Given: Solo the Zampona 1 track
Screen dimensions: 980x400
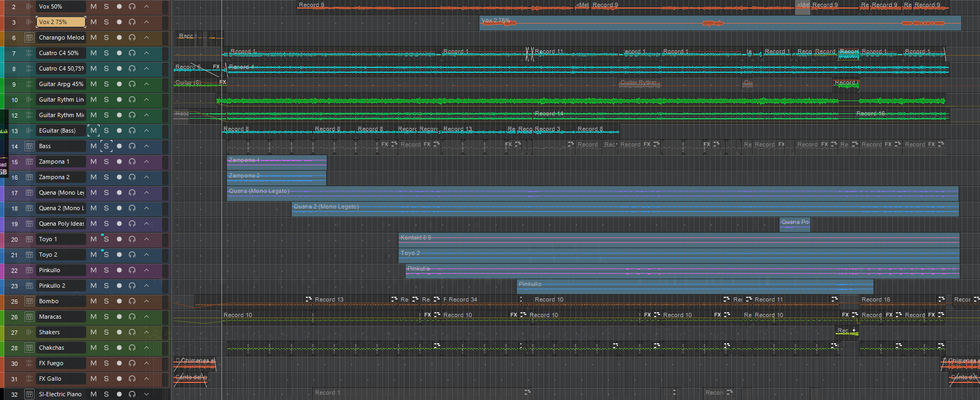Looking at the screenshot, I should tap(106, 161).
